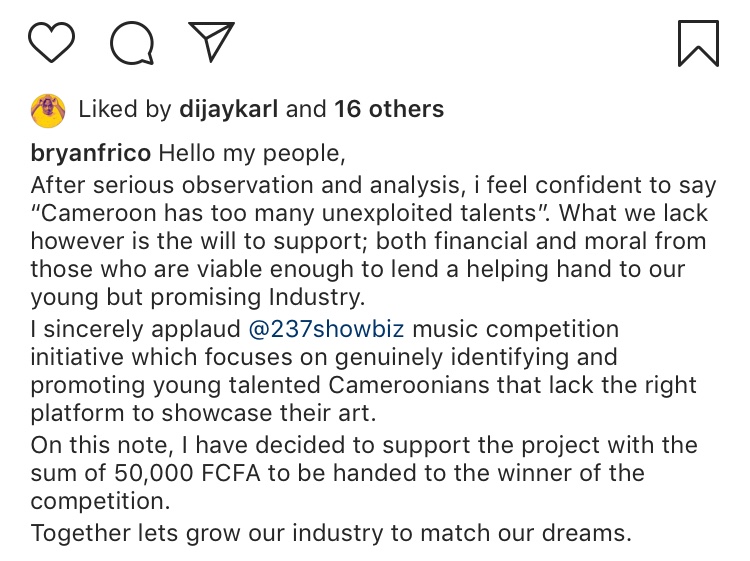Share the post via the paper plane icon
This screenshot has height=561, width=750.
[211, 41]
